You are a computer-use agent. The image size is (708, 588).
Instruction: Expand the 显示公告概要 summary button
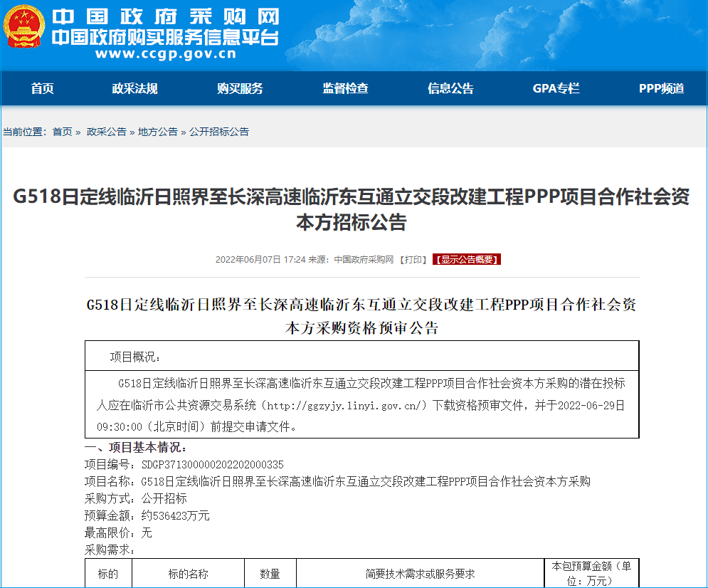[467, 260]
